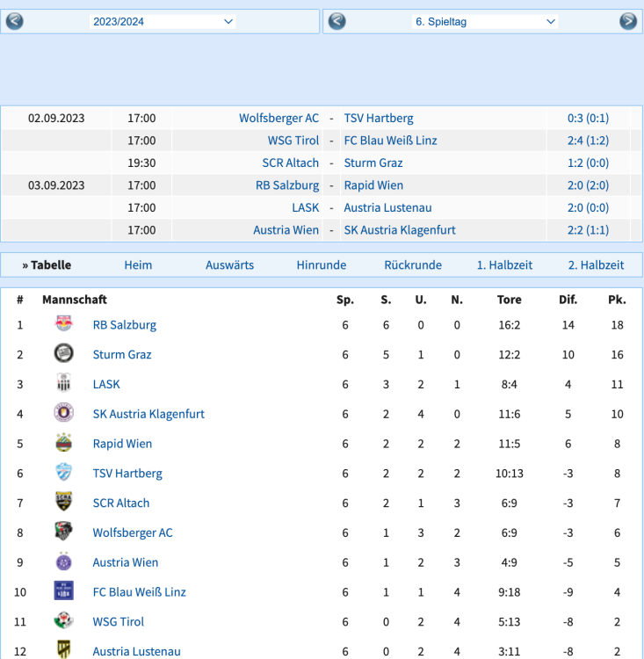The height and width of the screenshot is (659, 644).
Task: Click the Sturm Graz club logo
Action: (x=63, y=354)
